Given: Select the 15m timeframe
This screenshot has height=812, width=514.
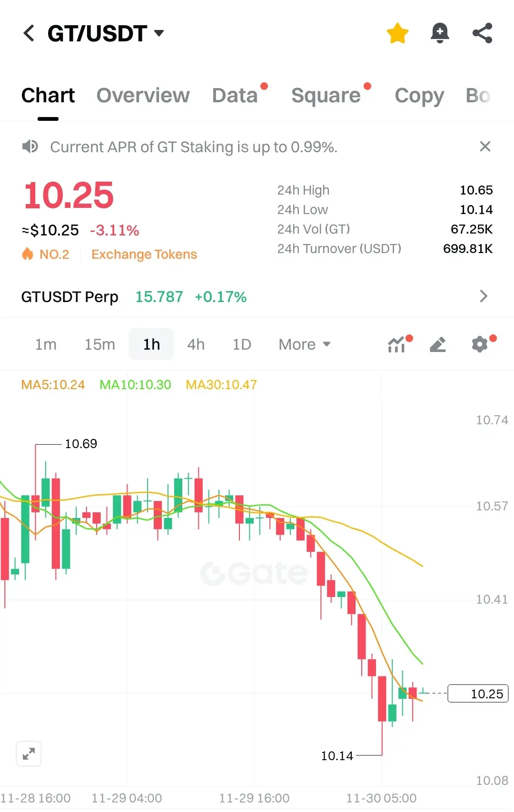Looking at the screenshot, I should tap(99, 344).
